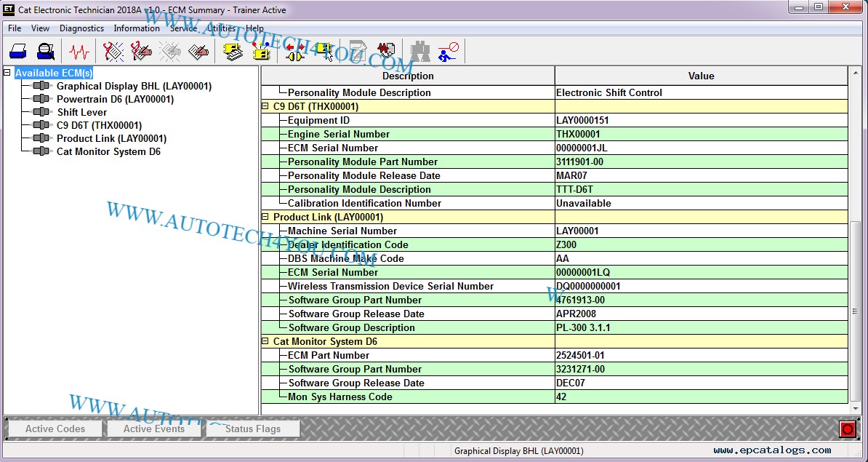Collapse the Available ECM(s) tree root
Screen dimensions: 868x462
[x=7, y=73]
